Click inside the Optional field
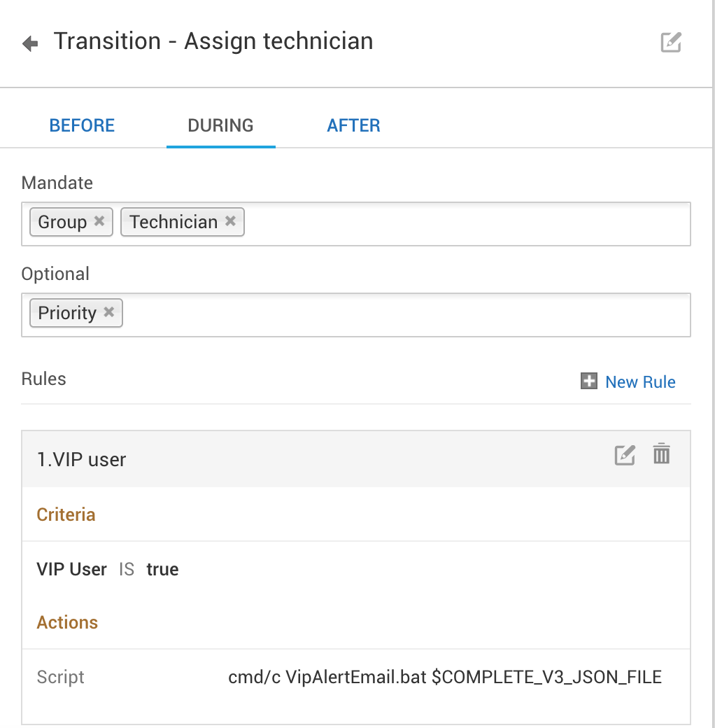 [x=406, y=315]
